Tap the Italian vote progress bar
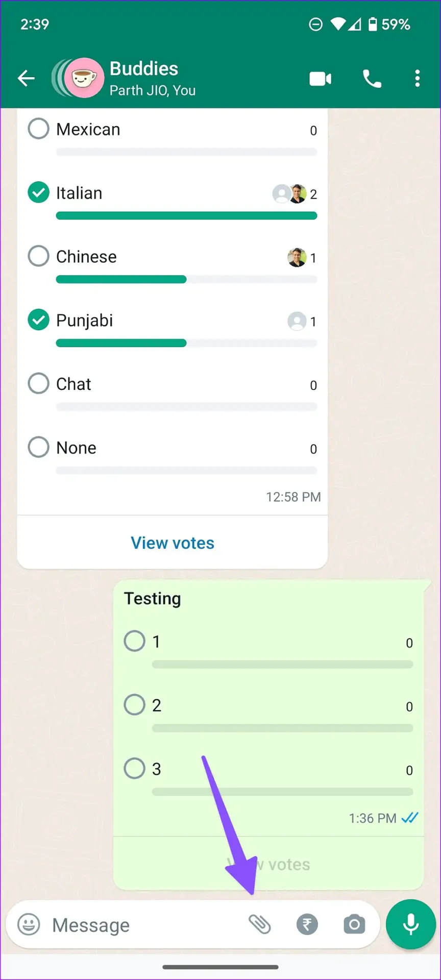 click(186, 216)
